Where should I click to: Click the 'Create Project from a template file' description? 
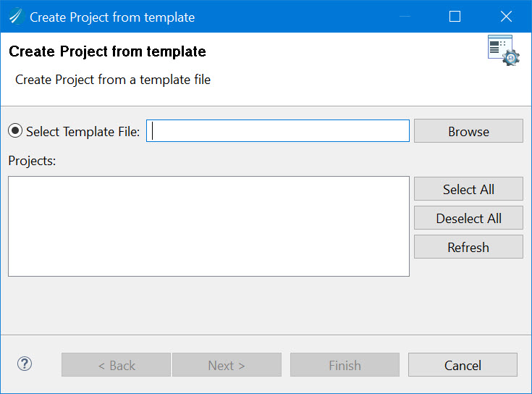tap(113, 80)
